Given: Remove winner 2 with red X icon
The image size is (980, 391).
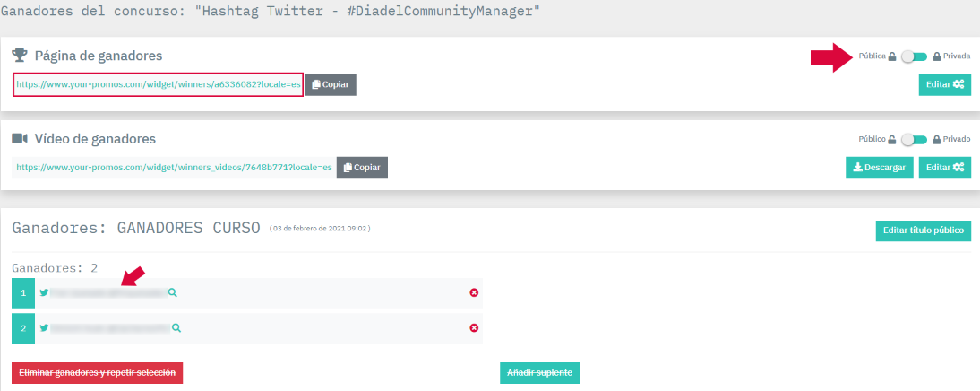Looking at the screenshot, I should (474, 327).
